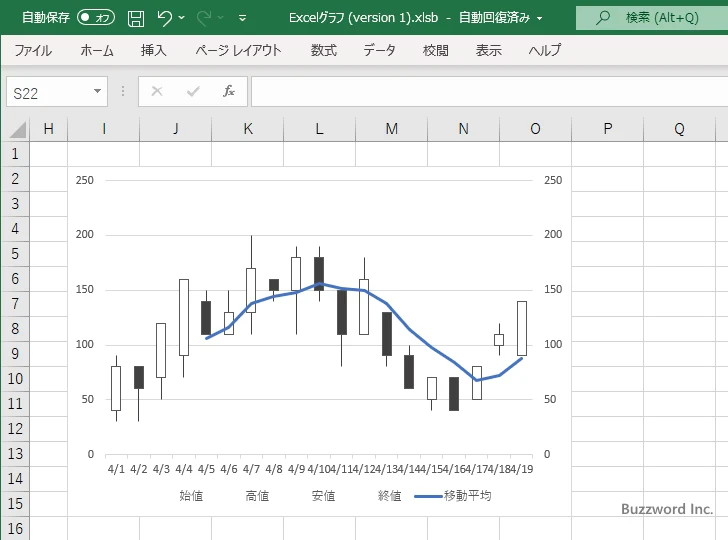Screen dimensions: 728x540
Task: Click into the 検索 search box
Action: click(651, 18)
